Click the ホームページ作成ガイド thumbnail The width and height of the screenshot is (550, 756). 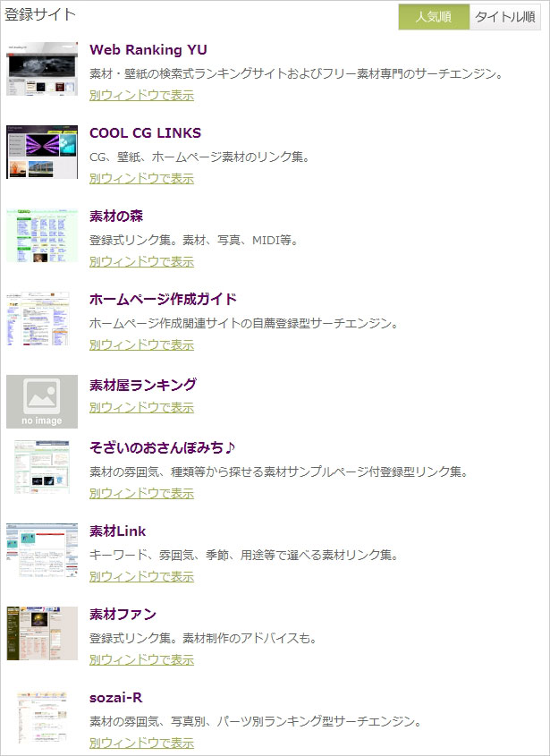[42, 319]
